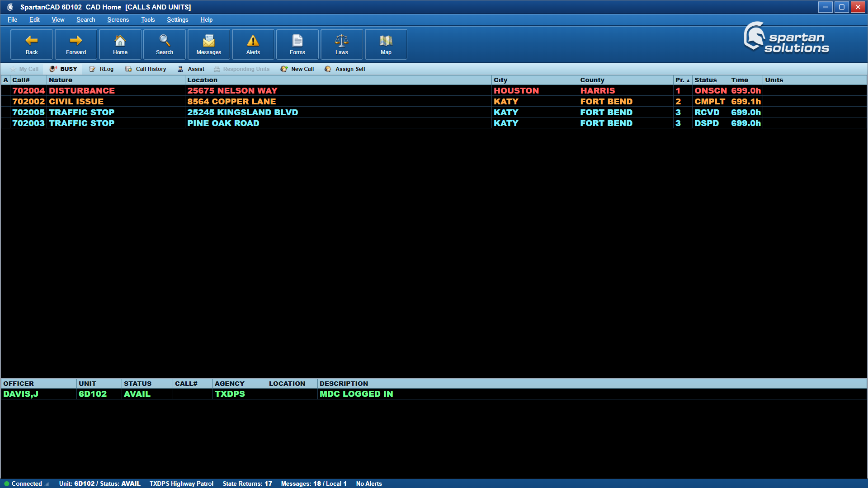Open the Laws scales button
Viewport: 868px width, 488px height.
point(342,44)
